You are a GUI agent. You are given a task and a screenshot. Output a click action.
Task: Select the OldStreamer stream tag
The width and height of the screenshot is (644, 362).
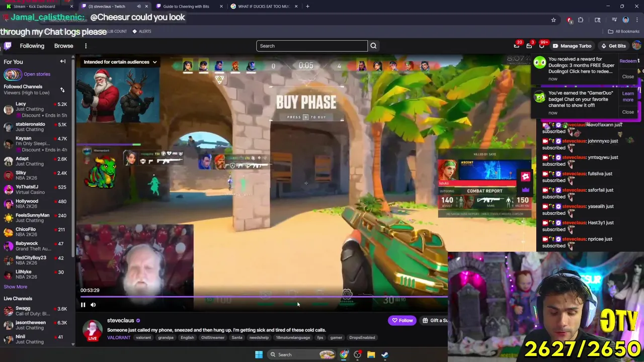pos(213,337)
